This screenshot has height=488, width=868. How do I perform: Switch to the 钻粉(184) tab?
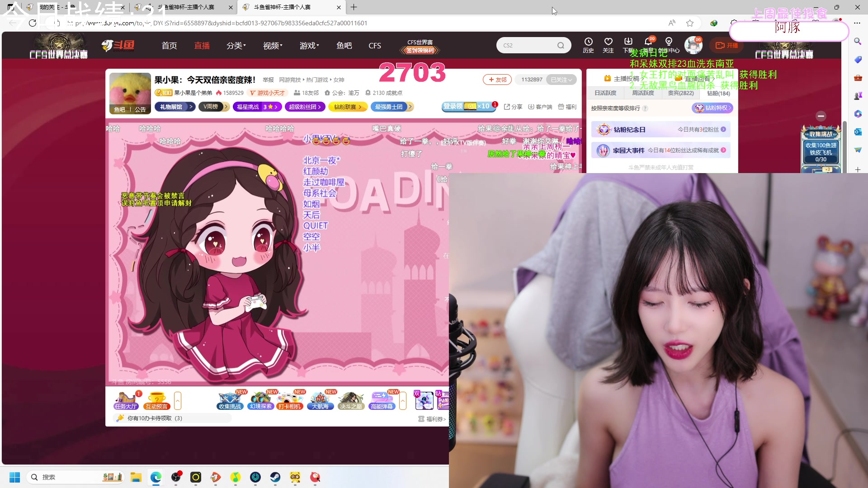(718, 94)
